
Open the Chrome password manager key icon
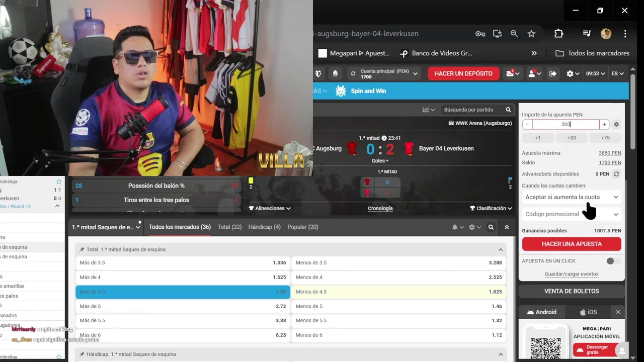coord(480,34)
